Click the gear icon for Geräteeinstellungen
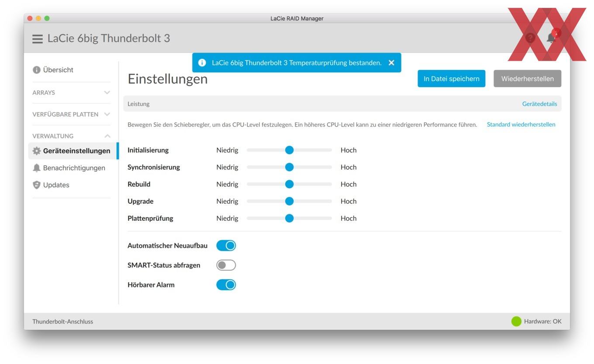594x364 pixels. pyautogui.click(x=37, y=151)
